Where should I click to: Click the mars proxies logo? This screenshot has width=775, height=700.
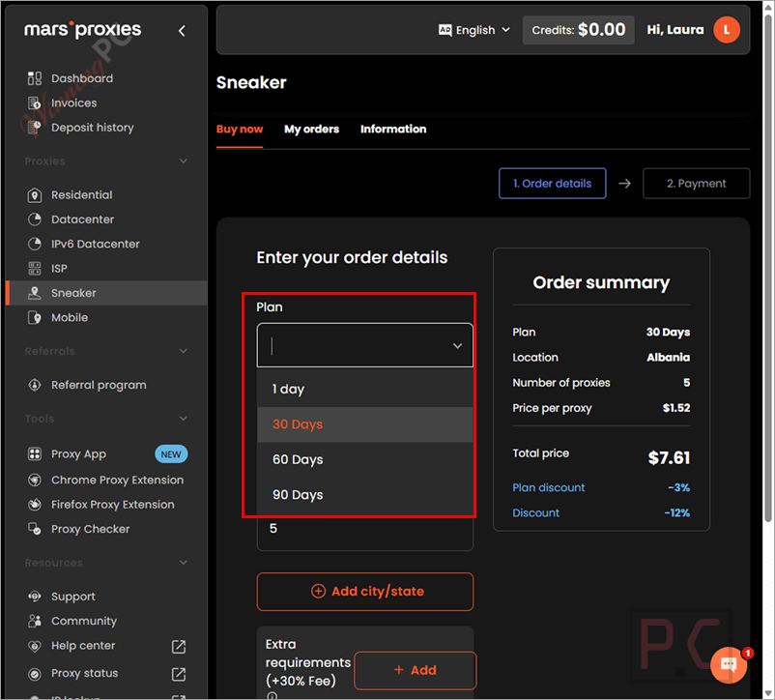click(x=82, y=30)
